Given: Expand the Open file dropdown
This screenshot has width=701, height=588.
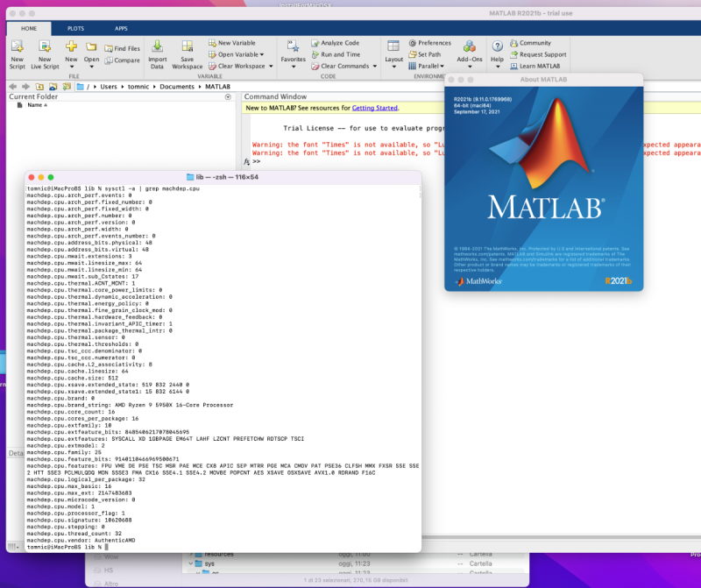Looking at the screenshot, I should (91, 67).
